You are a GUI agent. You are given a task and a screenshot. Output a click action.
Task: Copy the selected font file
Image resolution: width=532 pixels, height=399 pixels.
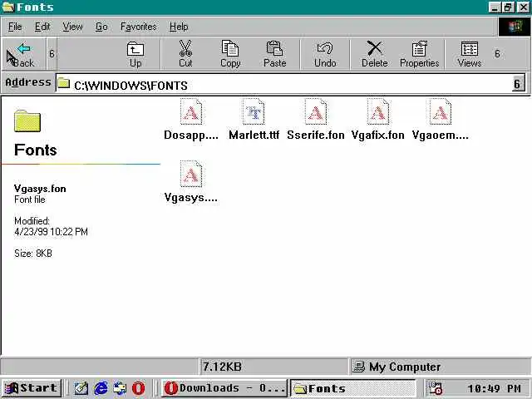click(230, 54)
